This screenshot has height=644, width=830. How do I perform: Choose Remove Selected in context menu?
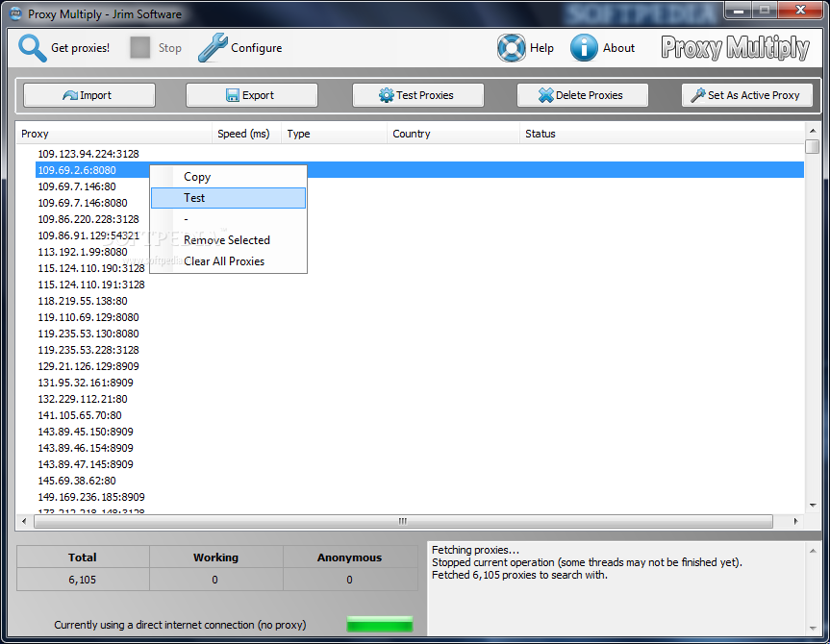pyautogui.click(x=229, y=240)
